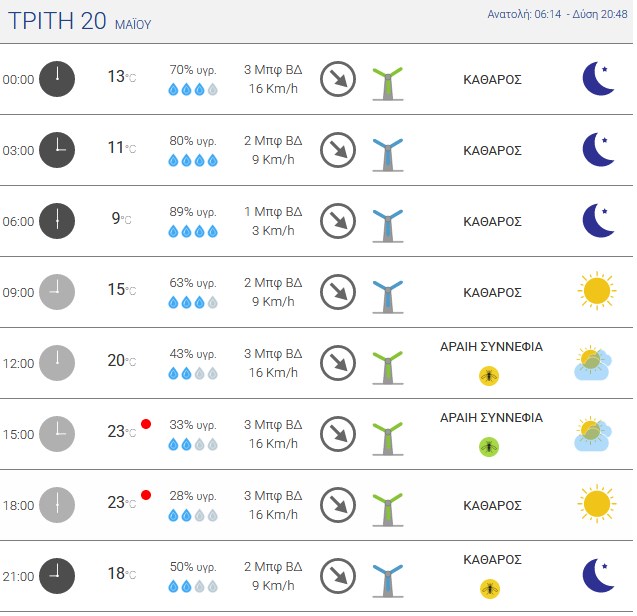Image resolution: width=637 pixels, height=616 pixels.
Task: Click the 3 Μποφ ΒΔ wind text at 18:00
Action: pos(273,495)
